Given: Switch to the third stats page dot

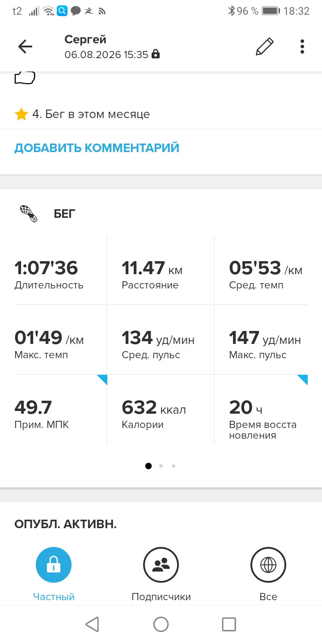Looking at the screenshot, I should click(x=174, y=466).
